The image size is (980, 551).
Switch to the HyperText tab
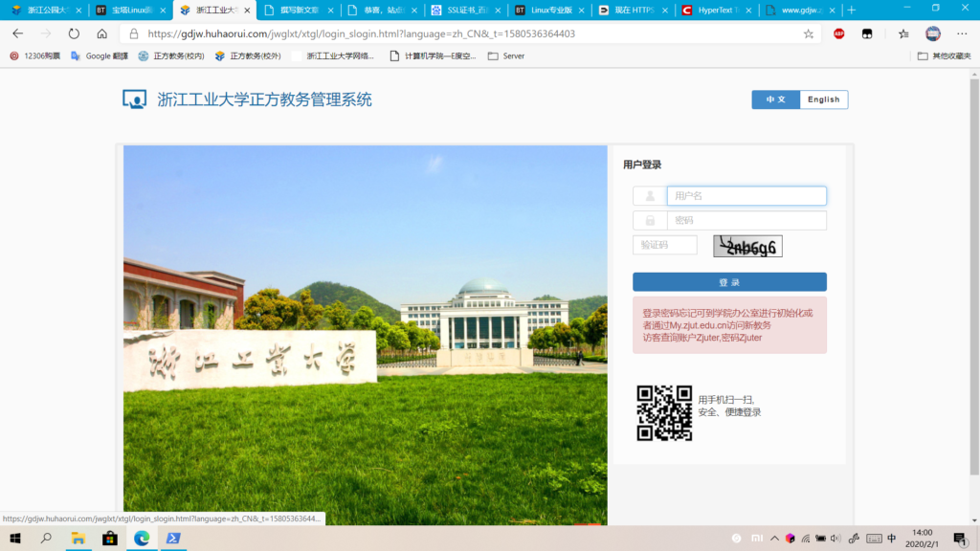[x=718, y=10]
